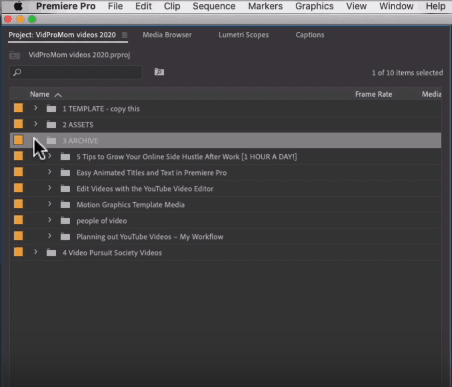452x387 pixels.
Task: Click the folder icon of 5 Tips to Grow bin
Action: (65, 156)
